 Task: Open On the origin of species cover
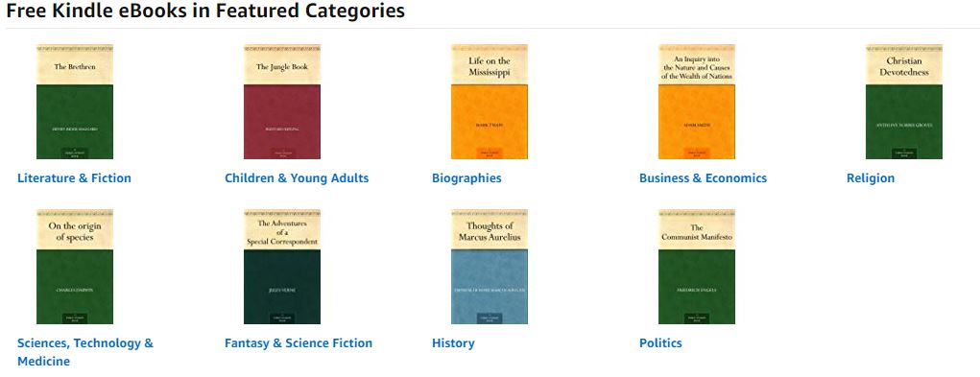point(74,267)
